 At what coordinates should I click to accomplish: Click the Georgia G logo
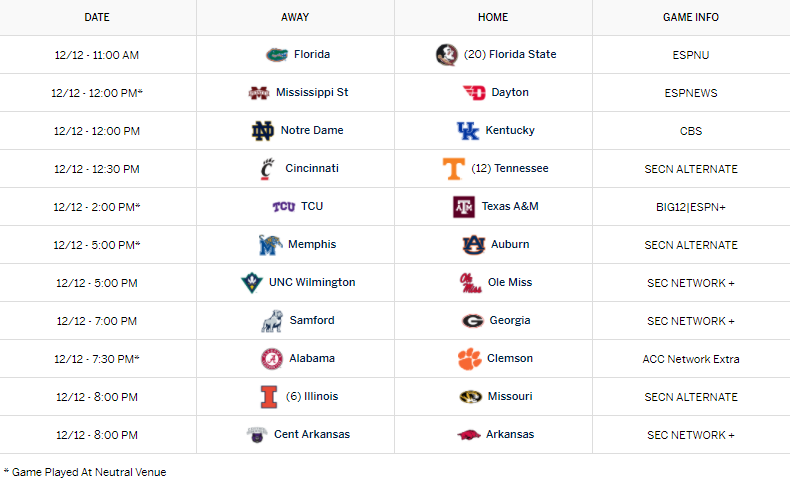click(473, 321)
